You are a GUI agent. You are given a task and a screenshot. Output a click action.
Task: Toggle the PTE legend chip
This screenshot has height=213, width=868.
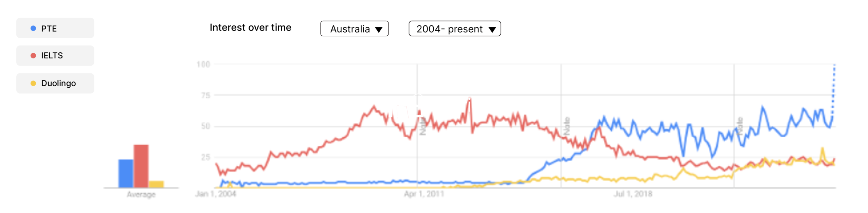[55, 28]
